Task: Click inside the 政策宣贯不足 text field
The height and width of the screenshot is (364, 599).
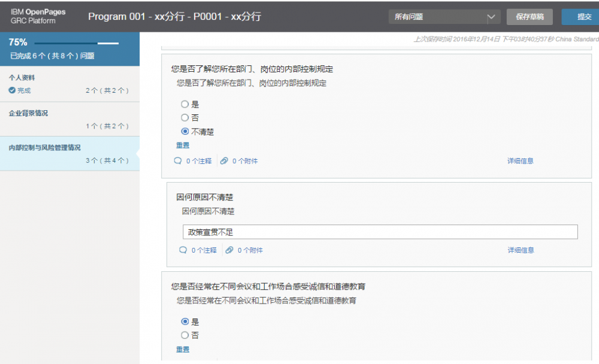Action: click(x=380, y=232)
